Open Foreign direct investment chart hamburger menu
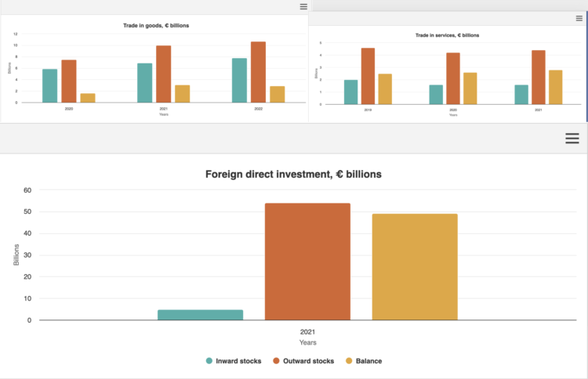Viewport: 588px width, 379px height. click(x=572, y=138)
